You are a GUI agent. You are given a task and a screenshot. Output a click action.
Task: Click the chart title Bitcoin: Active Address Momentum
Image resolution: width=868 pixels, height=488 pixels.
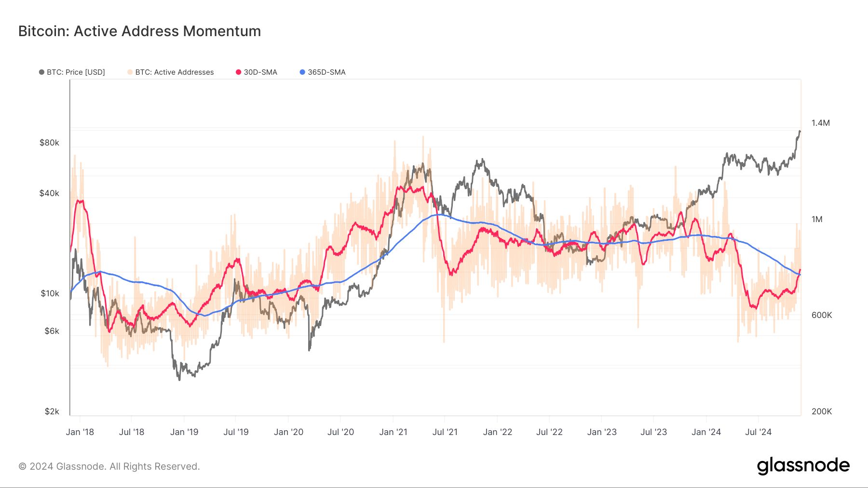tap(139, 31)
